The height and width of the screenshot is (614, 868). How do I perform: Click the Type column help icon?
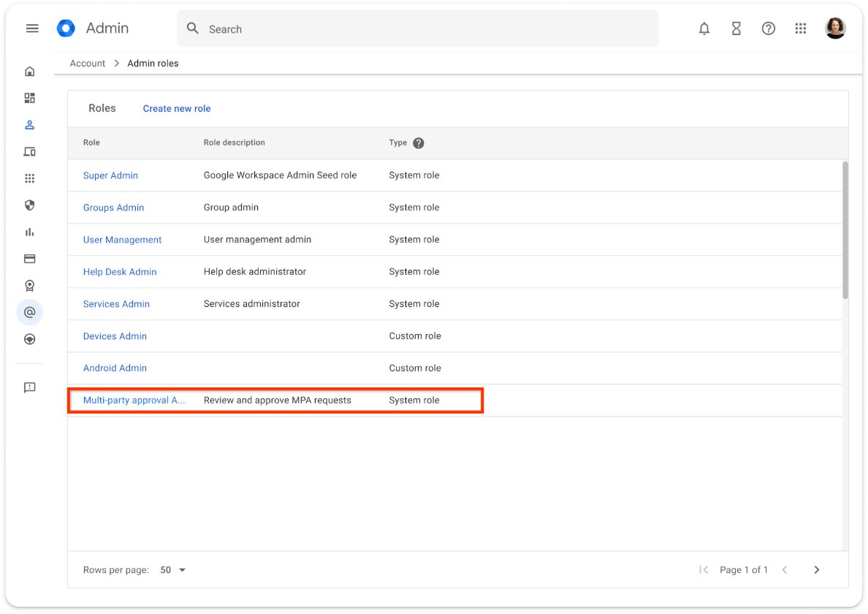click(419, 143)
